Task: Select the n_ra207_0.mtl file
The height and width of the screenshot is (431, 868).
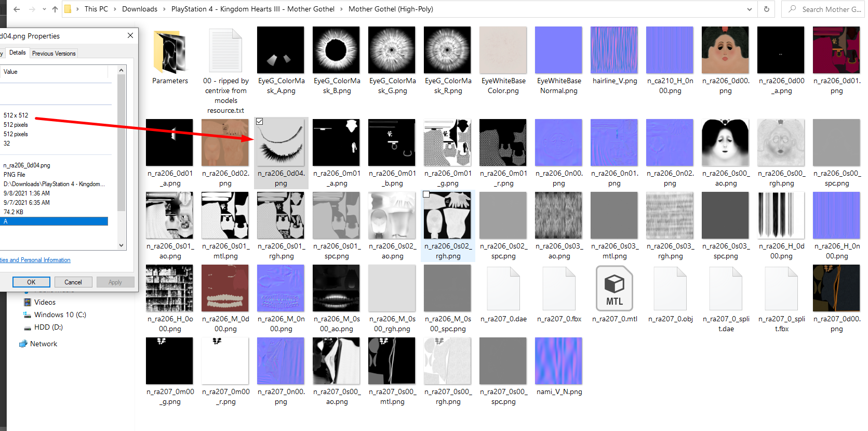Action: pos(615,294)
